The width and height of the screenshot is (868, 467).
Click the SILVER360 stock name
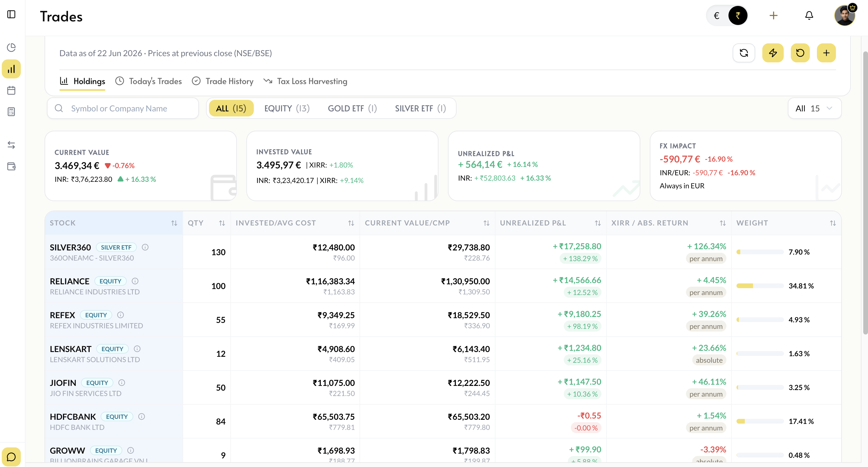70,247
